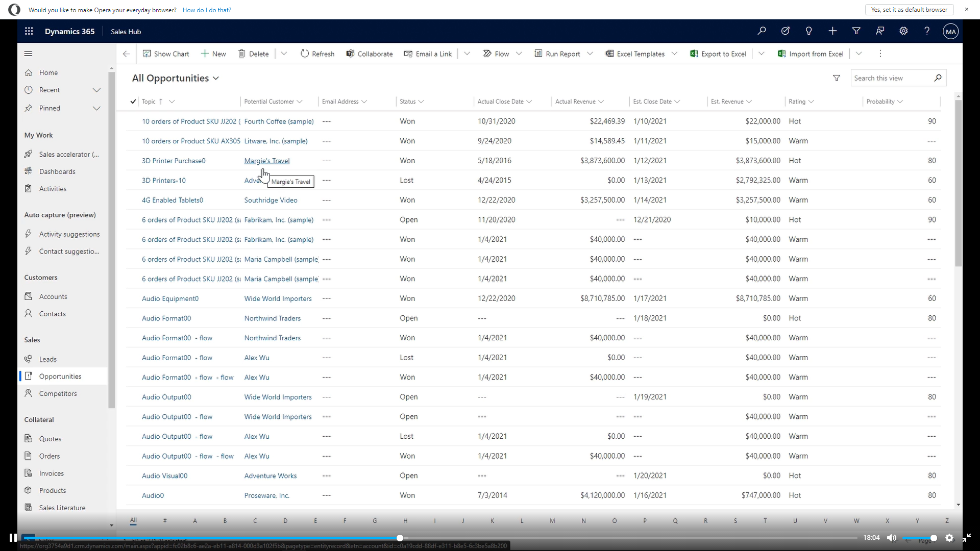Click the quick create plus icon

[832, 31]
